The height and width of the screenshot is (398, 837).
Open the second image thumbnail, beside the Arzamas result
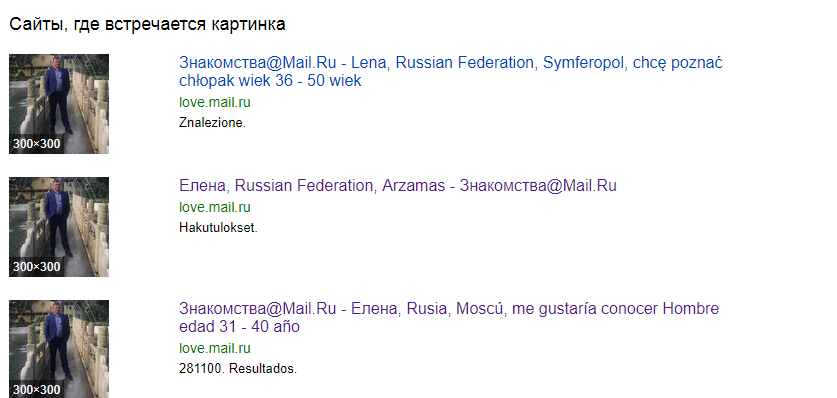tap(59, 227)
